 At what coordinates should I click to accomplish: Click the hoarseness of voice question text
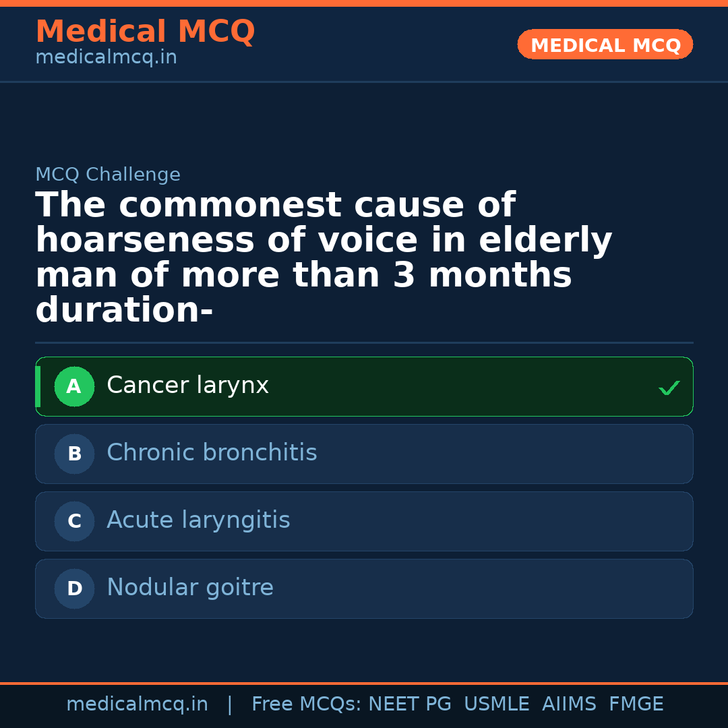pos(324,258)
